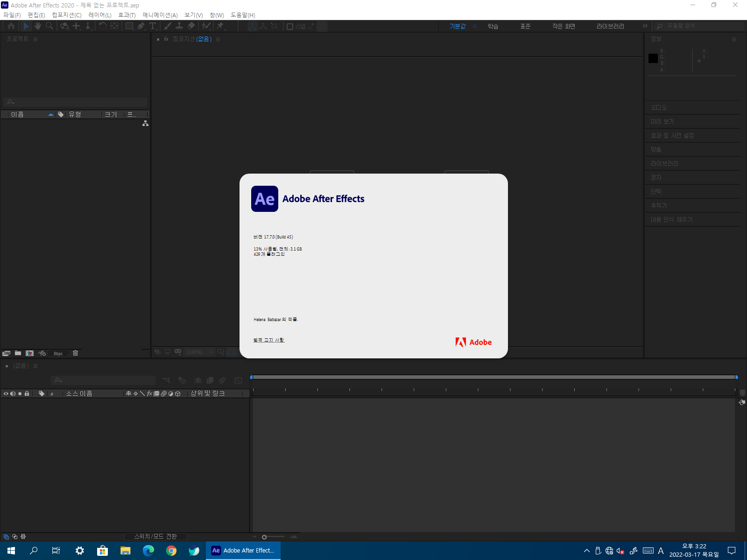Select the Type text tool
The width and height of the screenshot is (747, 560).
pyautogui.click(x=153, y=26)
